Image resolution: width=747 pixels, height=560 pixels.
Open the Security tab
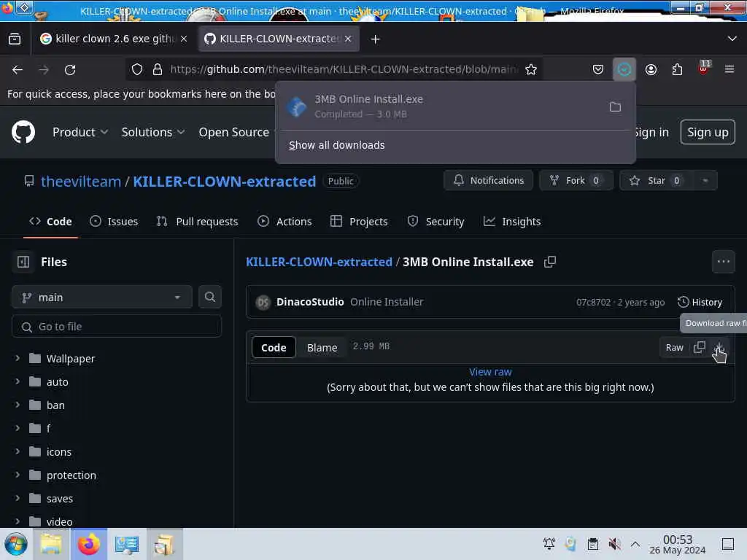[x=436, y=222]
